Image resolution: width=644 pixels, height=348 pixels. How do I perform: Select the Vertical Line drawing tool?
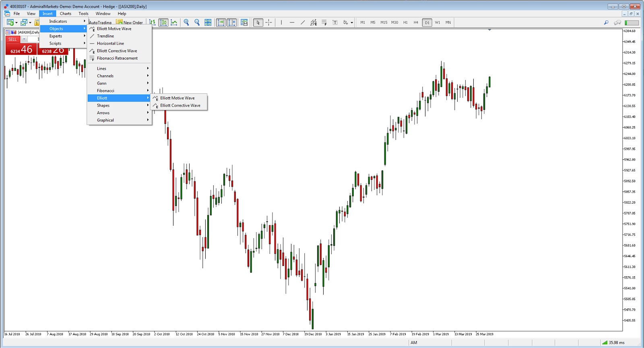pyautogui.click(x=281, y=23)
